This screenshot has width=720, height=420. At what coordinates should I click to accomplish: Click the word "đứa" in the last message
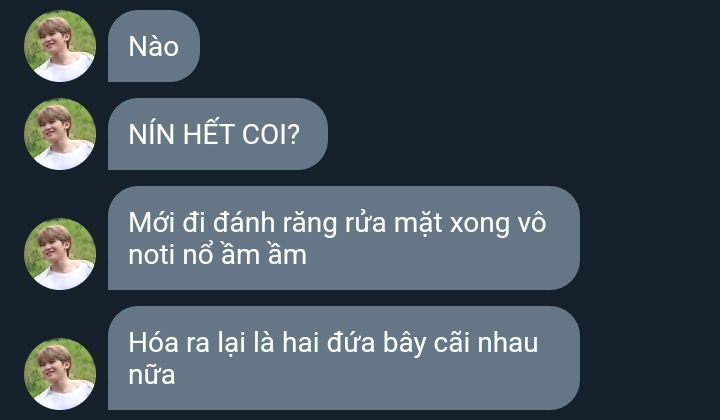[351, 342]
